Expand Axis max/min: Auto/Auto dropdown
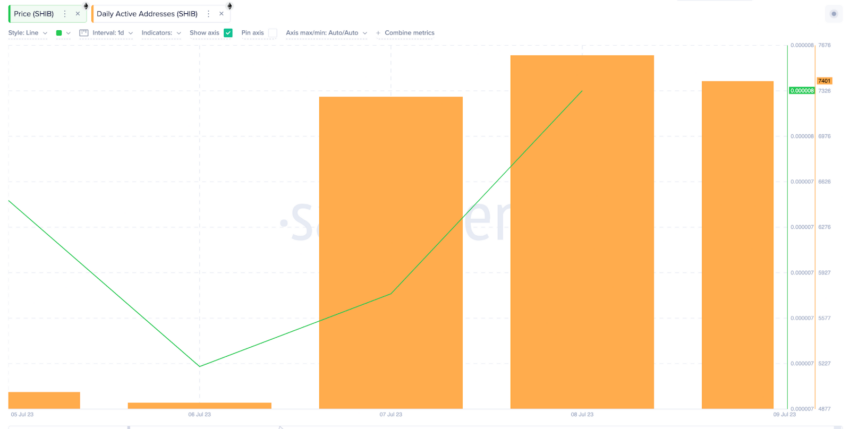Screen dimensions: 850x429 click(326, 33)
